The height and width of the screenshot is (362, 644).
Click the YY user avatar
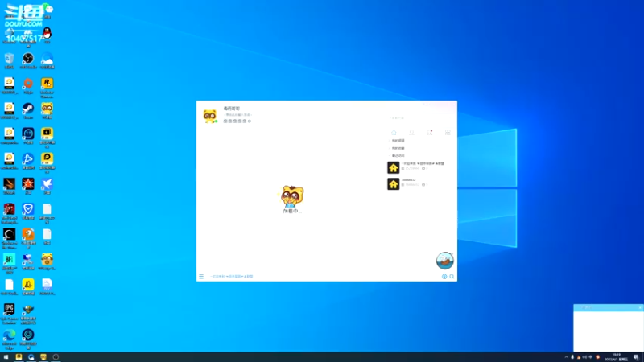coord(210,116)
